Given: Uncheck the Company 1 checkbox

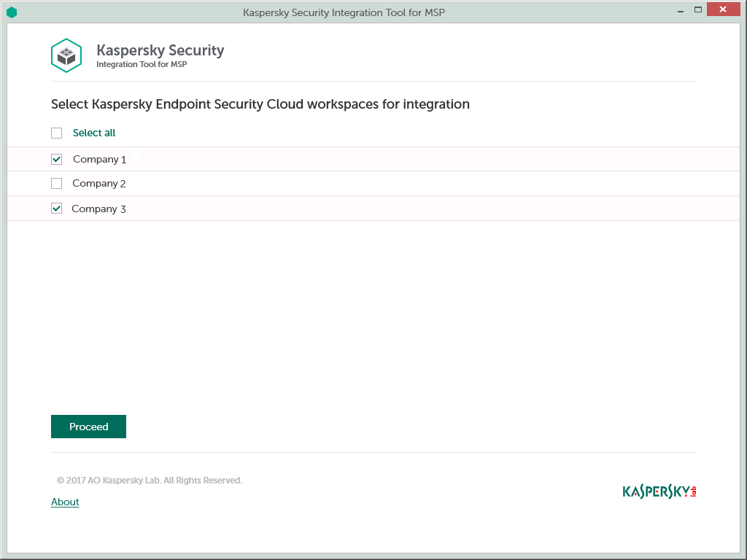Looking at the screenshot, I should click(x=57, y=159).
